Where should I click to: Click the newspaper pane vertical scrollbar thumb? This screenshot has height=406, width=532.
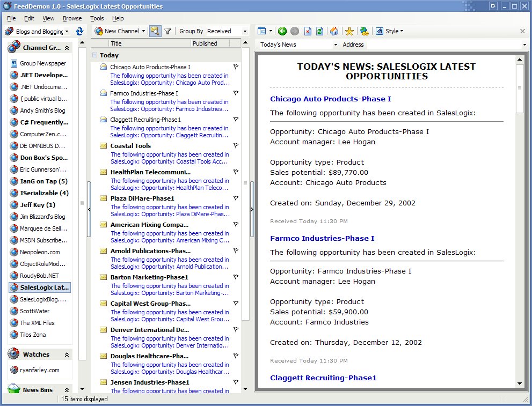520,88
